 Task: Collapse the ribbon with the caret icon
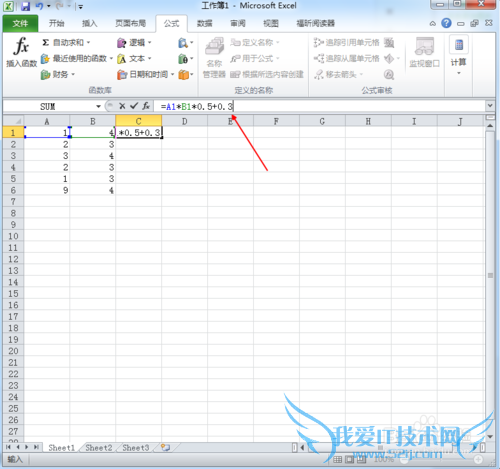(x=432, y=24)
